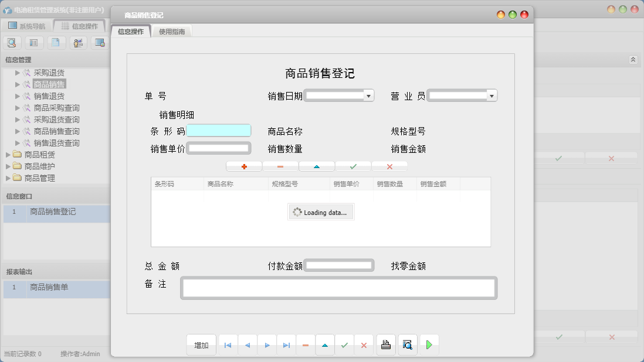Click inside the highlighted 条形码 input field
644x362 pixels.
click(x=219, y=130)
